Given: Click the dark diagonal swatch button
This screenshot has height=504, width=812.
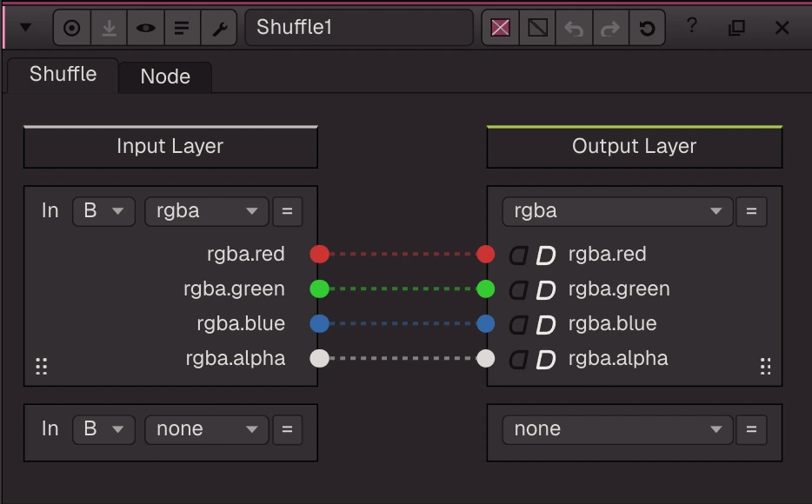Looking at the screenshot, I should (x=537, y=28).
